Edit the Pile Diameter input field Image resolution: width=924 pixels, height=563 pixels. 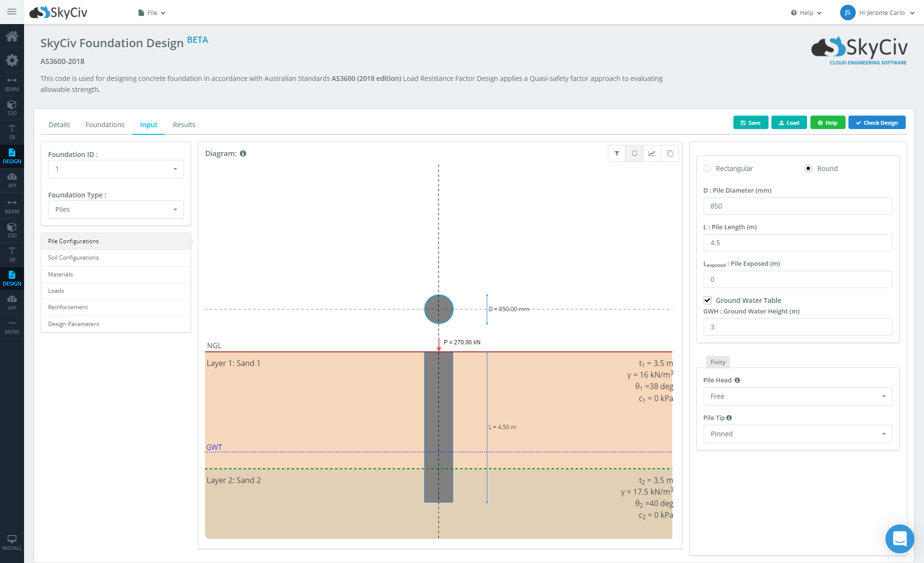pyautogui.click(x=797, y=206)
